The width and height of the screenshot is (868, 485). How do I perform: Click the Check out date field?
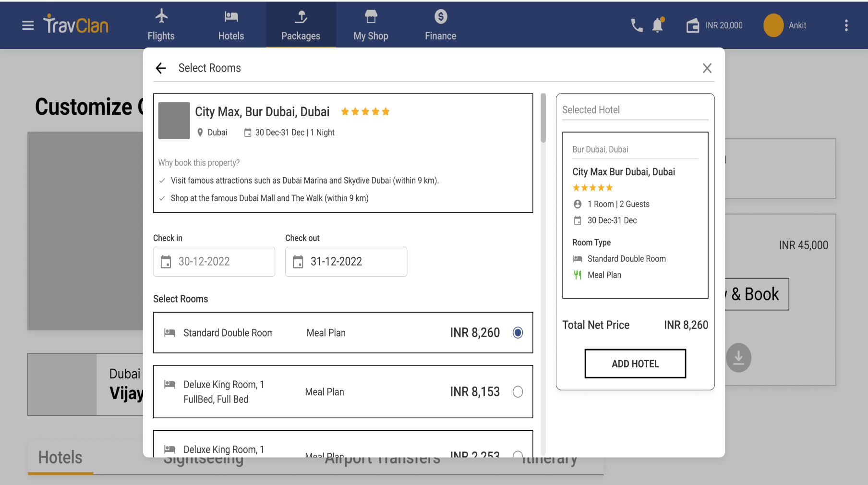pyautogui.click(x=346, y=262)
